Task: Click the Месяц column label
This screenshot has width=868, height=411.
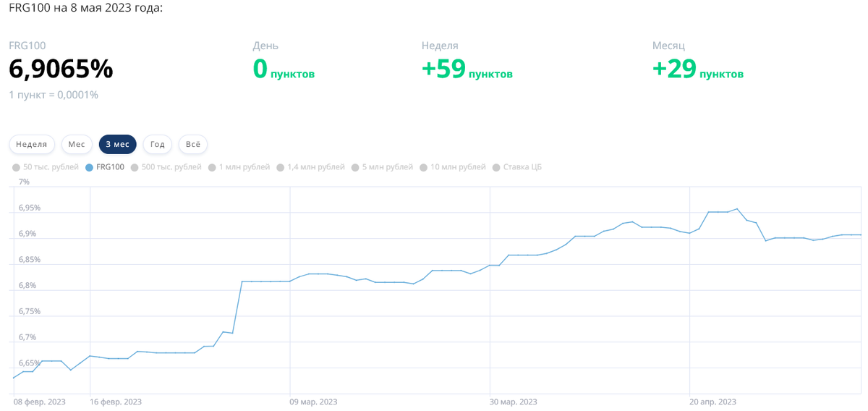Action: [x=668, y=46]
